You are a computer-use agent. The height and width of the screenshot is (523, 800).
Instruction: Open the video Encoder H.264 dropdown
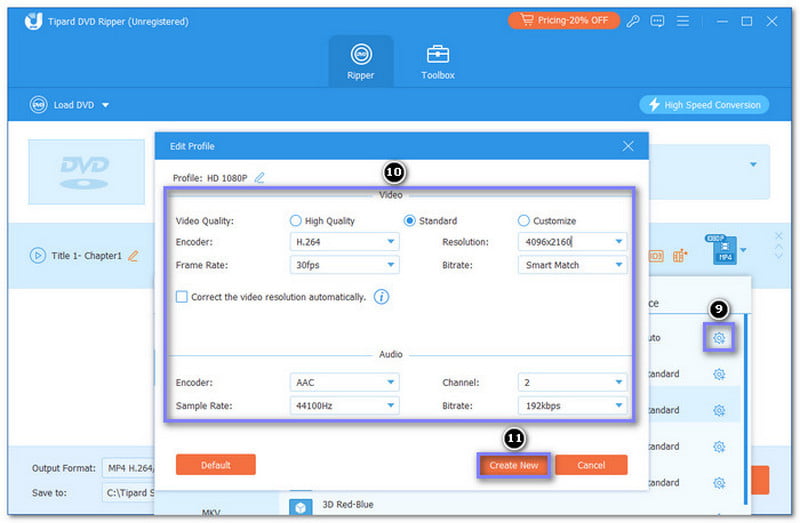(344, 242)
